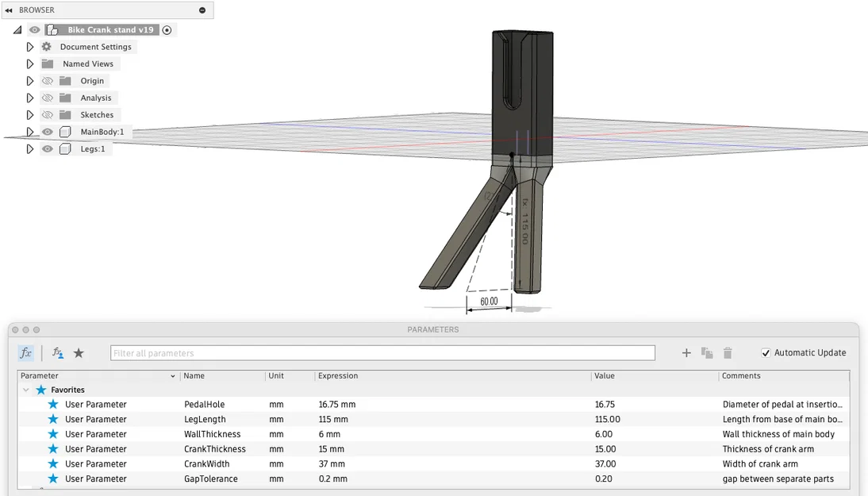
Task: Click the 60.00 angle dimension label
Action: click(x=488, y=301)
